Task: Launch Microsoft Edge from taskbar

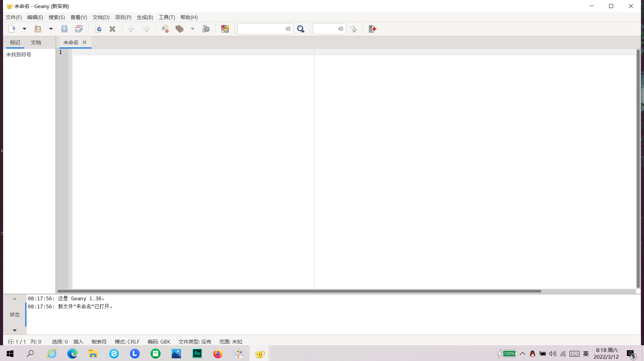Action: coord(72,354)
